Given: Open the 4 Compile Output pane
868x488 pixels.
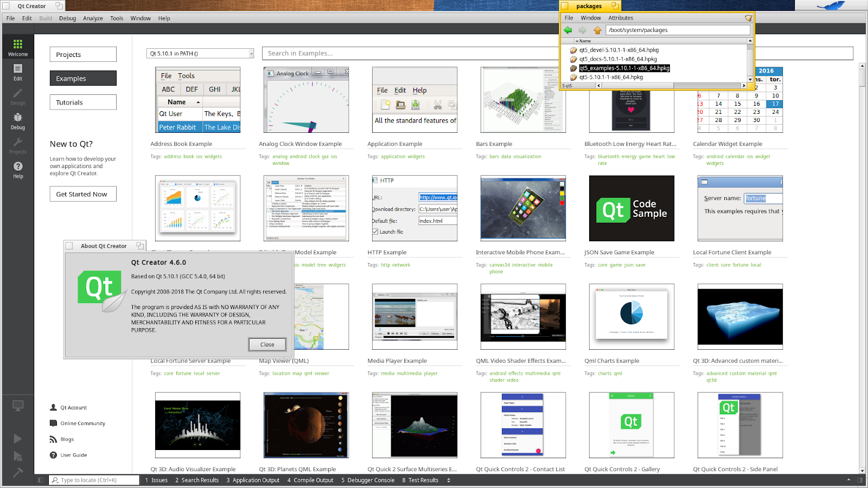Looking at the screenshot, I should pyautogui.click(x=310, y=480).
